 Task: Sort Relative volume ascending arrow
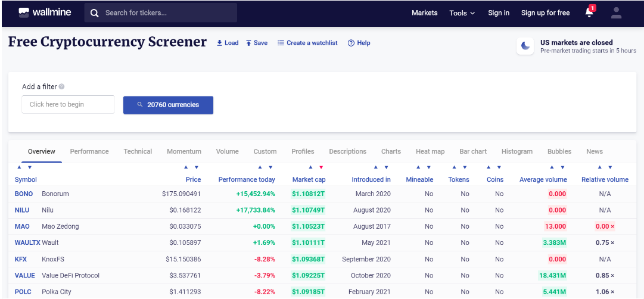[x=600, y=167]
